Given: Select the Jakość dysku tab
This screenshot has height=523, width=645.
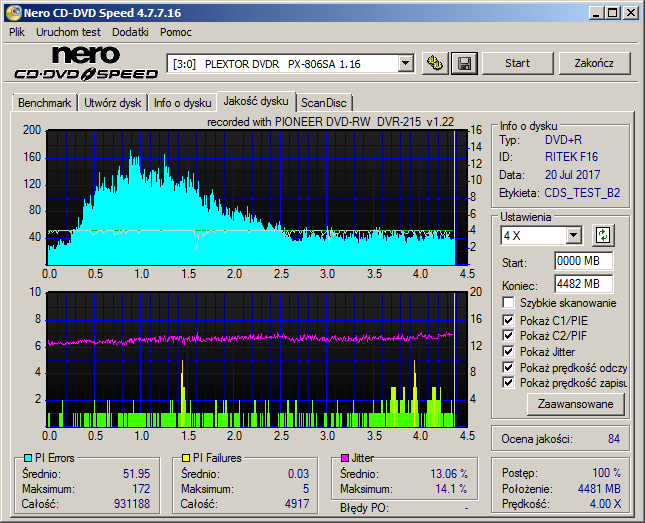Looking at the screenshot, I should pos(256,101).
